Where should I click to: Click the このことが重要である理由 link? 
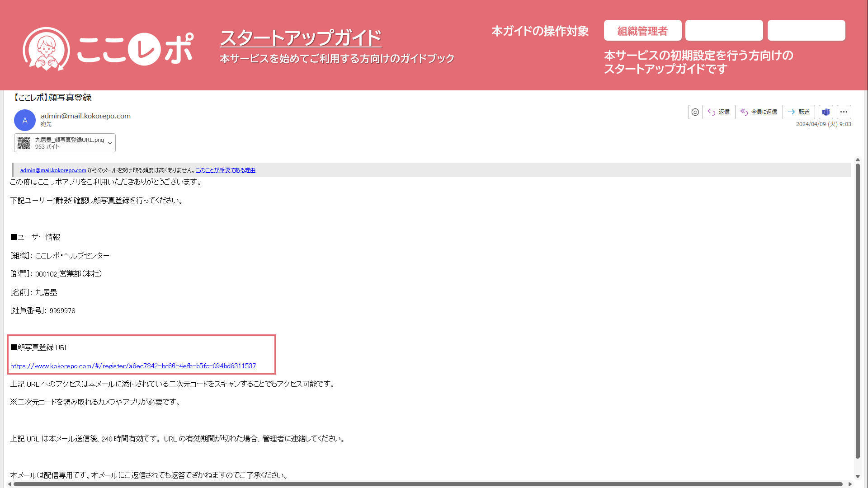pyautogui.click(x=225, y=170)
